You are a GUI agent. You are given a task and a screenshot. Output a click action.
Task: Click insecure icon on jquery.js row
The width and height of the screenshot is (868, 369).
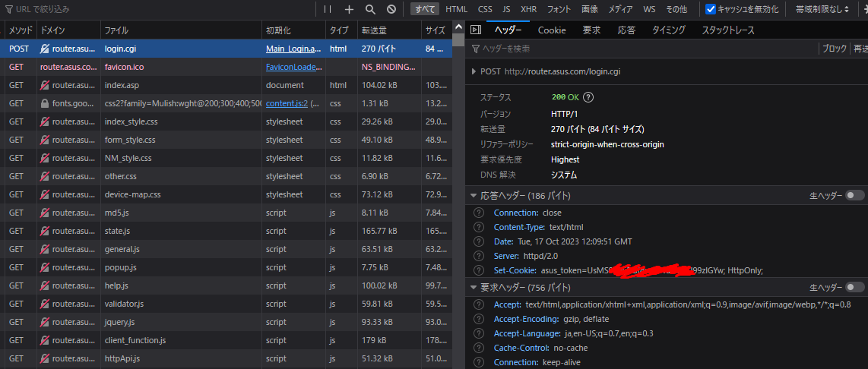(x=45, y=322)
